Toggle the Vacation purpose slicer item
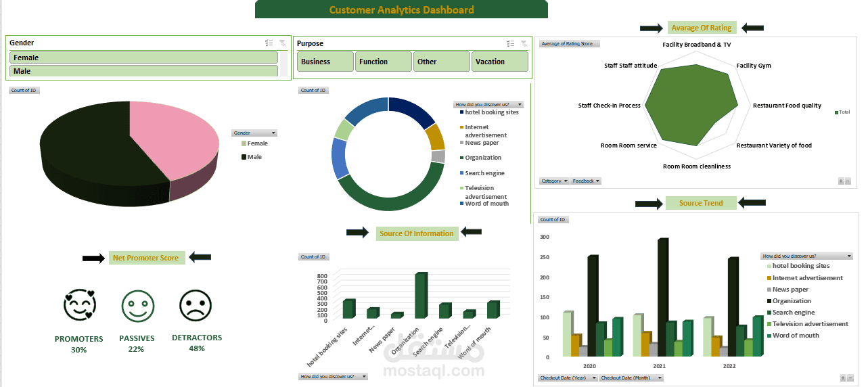868x387 pixels. (500, 62)
